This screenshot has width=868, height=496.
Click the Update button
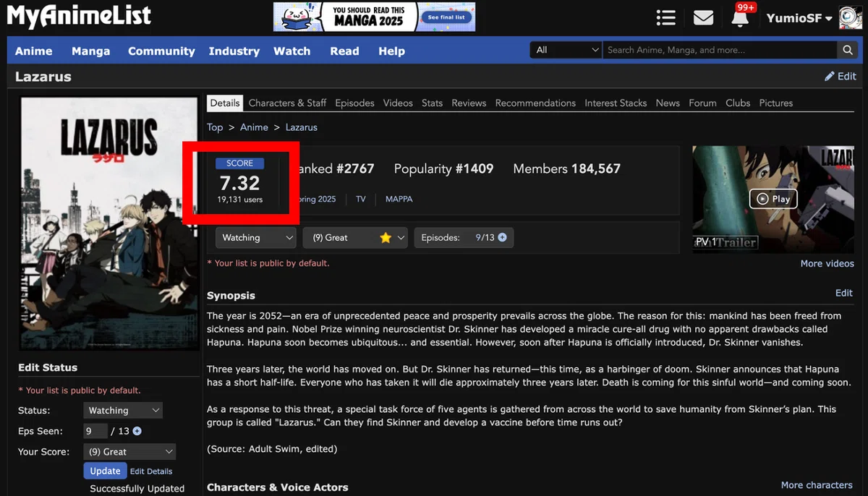click(105, 471)
